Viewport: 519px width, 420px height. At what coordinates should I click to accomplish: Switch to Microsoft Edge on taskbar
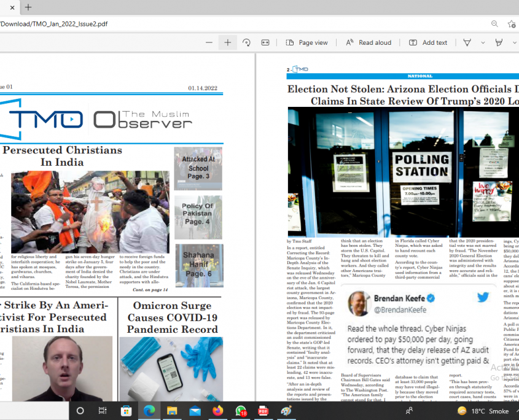149,411
